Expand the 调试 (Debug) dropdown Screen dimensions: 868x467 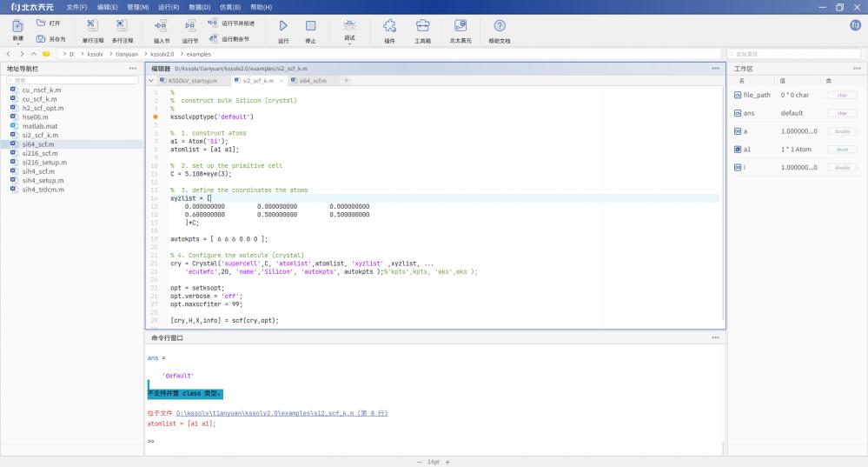(349, 43)
